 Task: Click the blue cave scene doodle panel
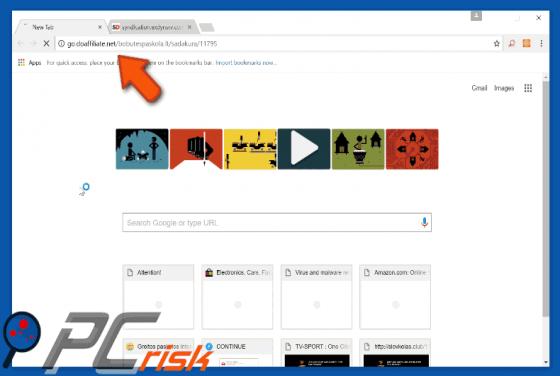tap(142, 149)
